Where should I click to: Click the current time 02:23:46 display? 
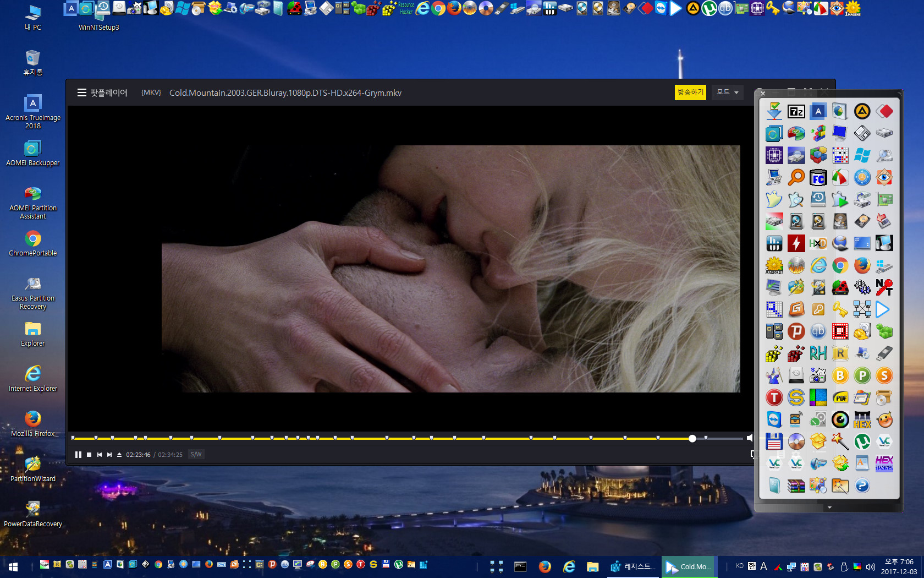coord(138,455)
